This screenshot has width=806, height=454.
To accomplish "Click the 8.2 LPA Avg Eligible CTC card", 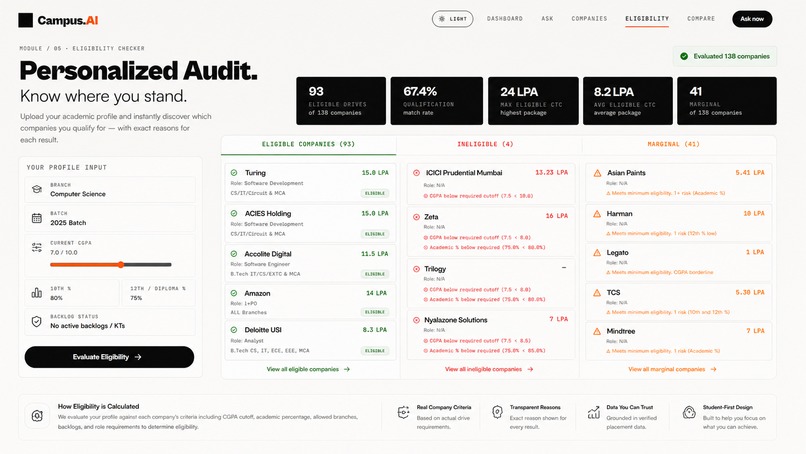I will 628,101.
